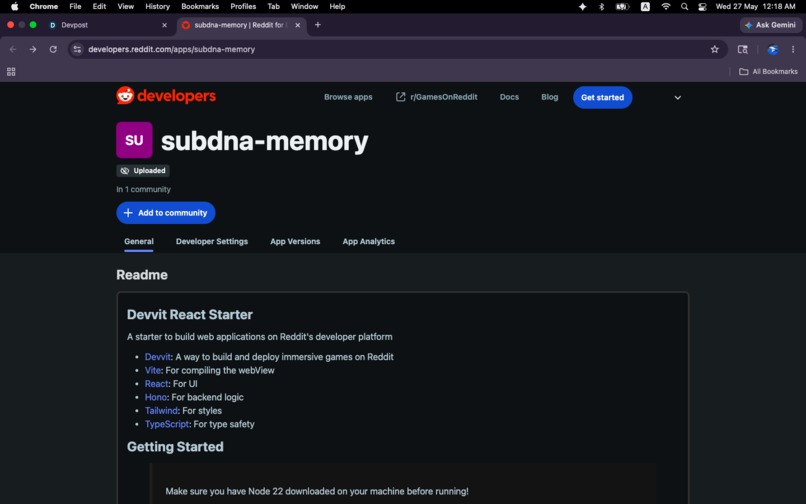Open the Tab menu

(x=273, y=7)
